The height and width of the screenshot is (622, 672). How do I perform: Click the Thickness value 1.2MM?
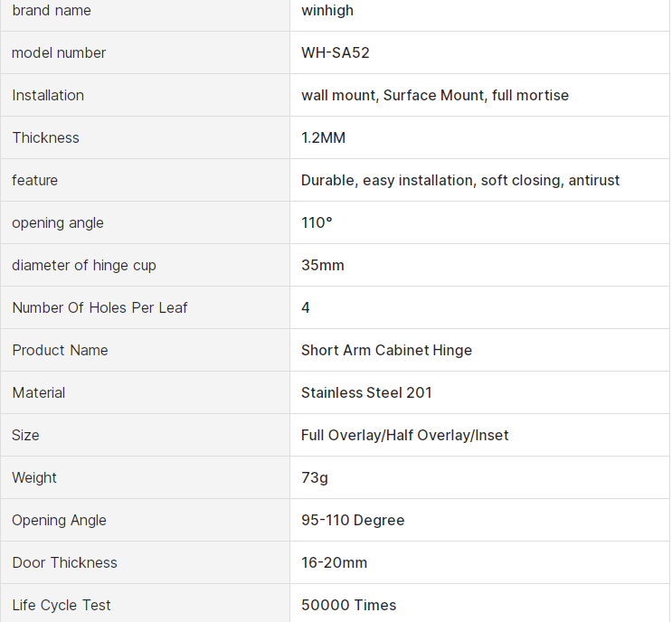[323, 138]
